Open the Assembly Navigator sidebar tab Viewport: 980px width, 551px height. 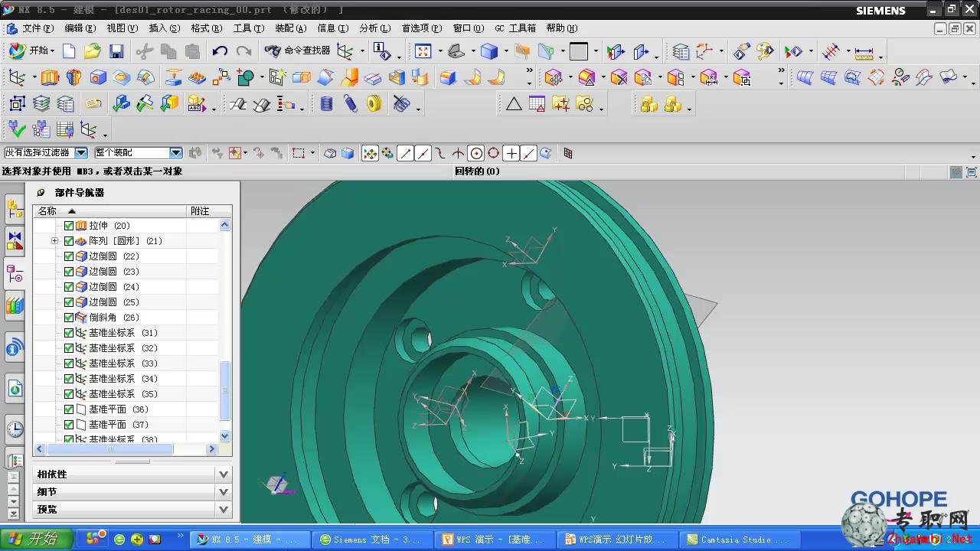tap(15, 209)
